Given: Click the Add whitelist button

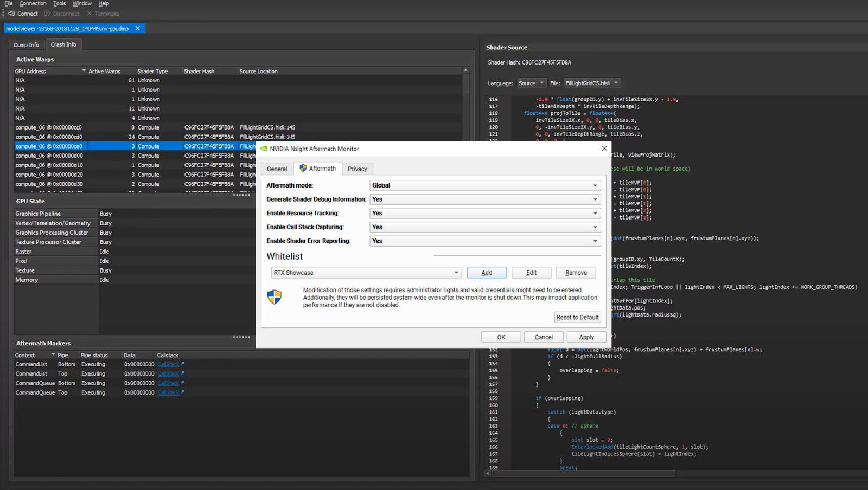Looking at the screenshot, I should tap(487, 273).
